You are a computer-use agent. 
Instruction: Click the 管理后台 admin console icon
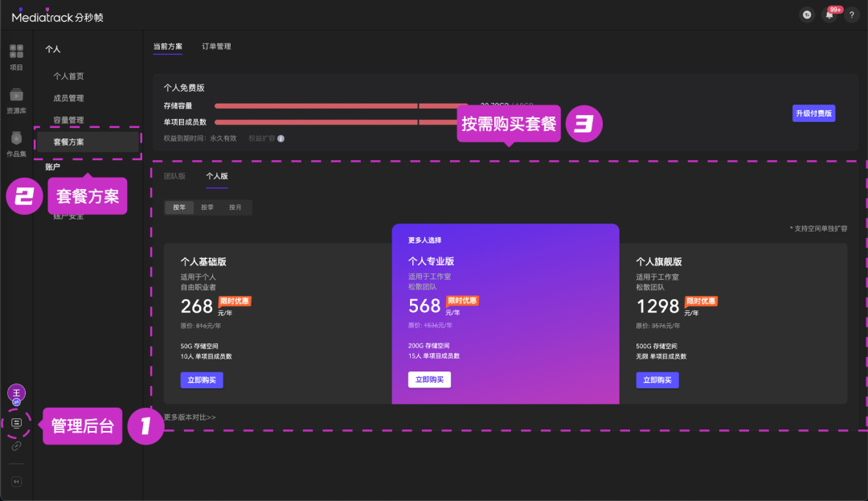click(x=16, y=423)
